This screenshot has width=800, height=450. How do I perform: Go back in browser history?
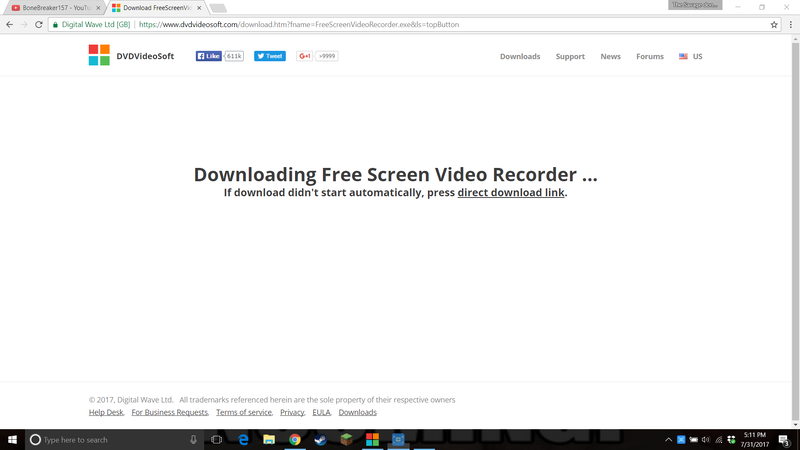[10, 24]
